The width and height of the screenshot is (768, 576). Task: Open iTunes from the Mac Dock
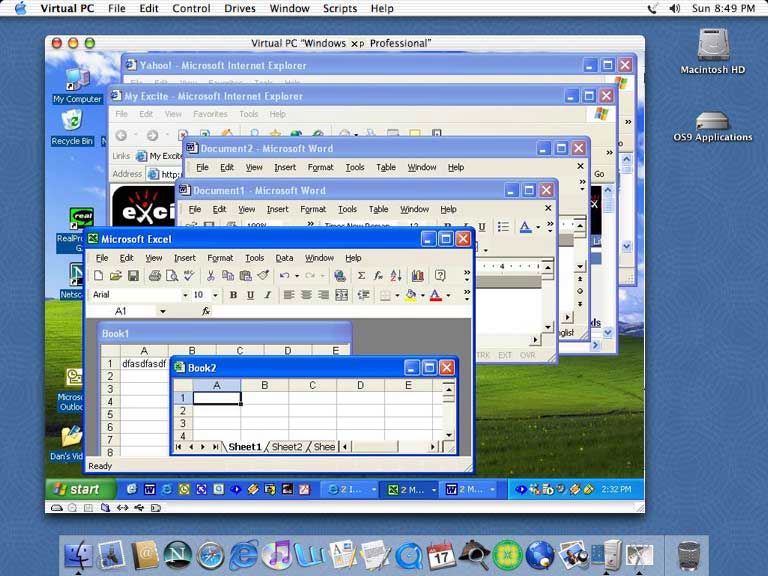tap(277, 555)
